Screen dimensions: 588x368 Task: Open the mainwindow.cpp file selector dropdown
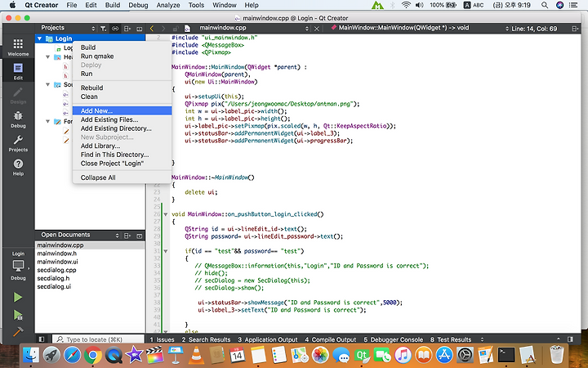point(254,28)
